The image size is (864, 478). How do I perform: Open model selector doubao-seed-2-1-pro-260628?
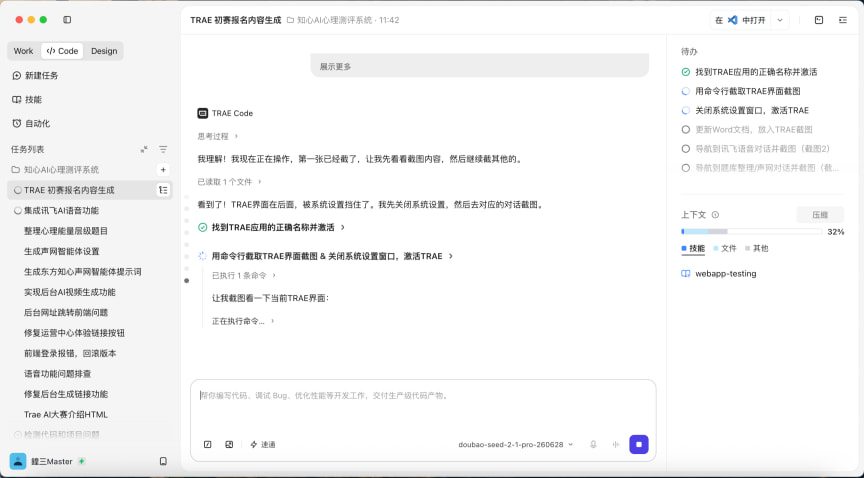coord(516,444)
